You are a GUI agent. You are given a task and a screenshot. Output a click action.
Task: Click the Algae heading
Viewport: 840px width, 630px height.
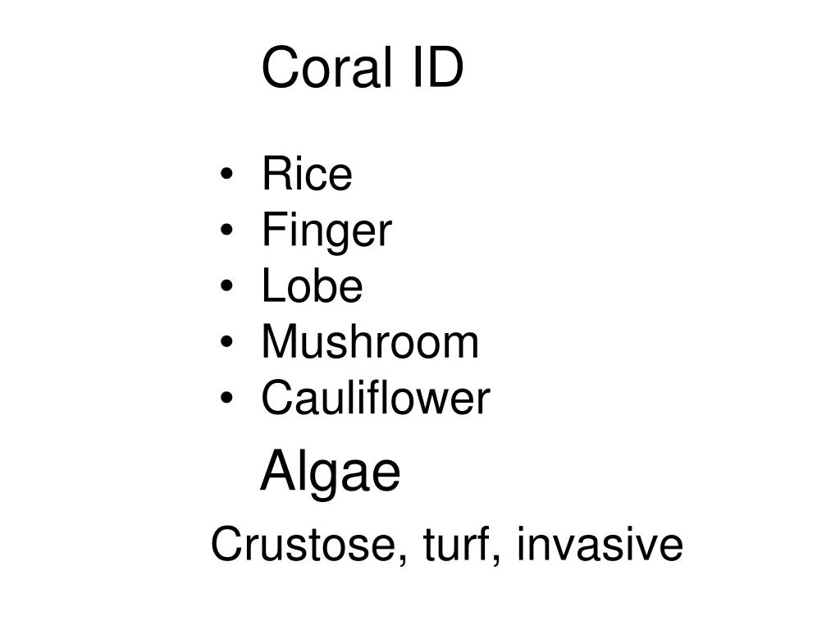coord(331,472)
